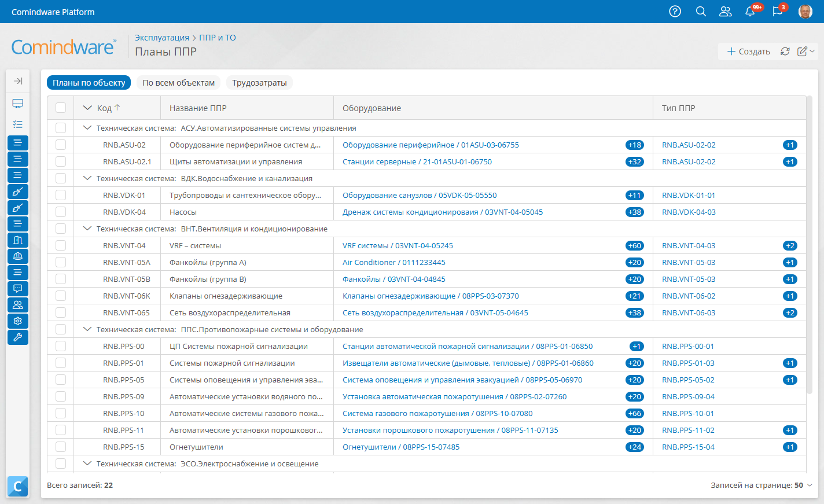
Task: Check the RNB.ASU-02 row checkbox
Action: tap(61, 145)
